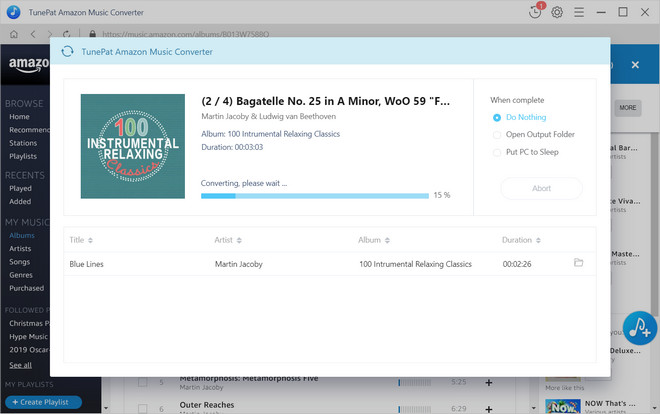
Task: Click the Amazon Music logo
Action: click(x=29, y=65)
